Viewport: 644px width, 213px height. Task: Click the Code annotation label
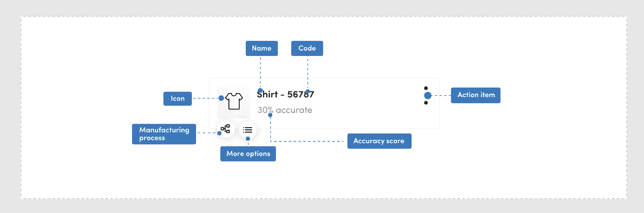click(x=307, y=48)
